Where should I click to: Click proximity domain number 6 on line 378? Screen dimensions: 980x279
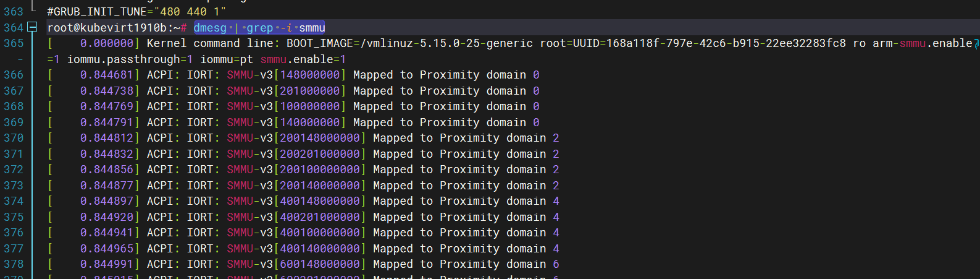pyautogui.click(x=556, y=264)
